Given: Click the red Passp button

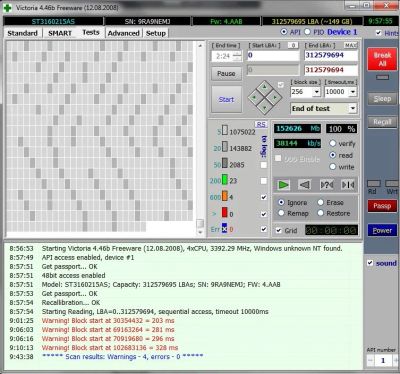Looking at the screenshot, I should pos(382,206).
